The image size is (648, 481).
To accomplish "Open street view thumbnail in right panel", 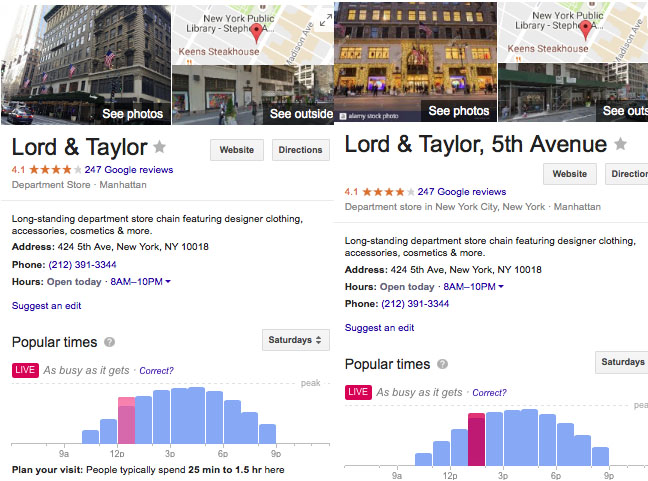I will pyautogui.click(x=573, y=92).
